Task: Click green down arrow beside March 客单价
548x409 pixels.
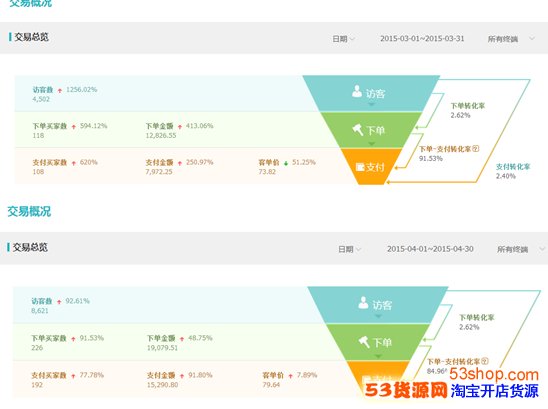Action: click(286, 163)
